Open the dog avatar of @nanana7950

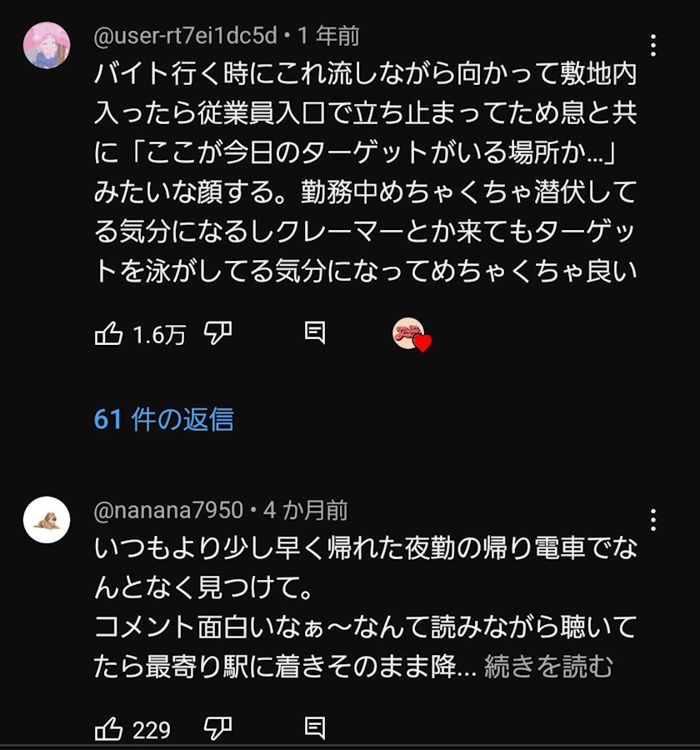click(47, 520)
